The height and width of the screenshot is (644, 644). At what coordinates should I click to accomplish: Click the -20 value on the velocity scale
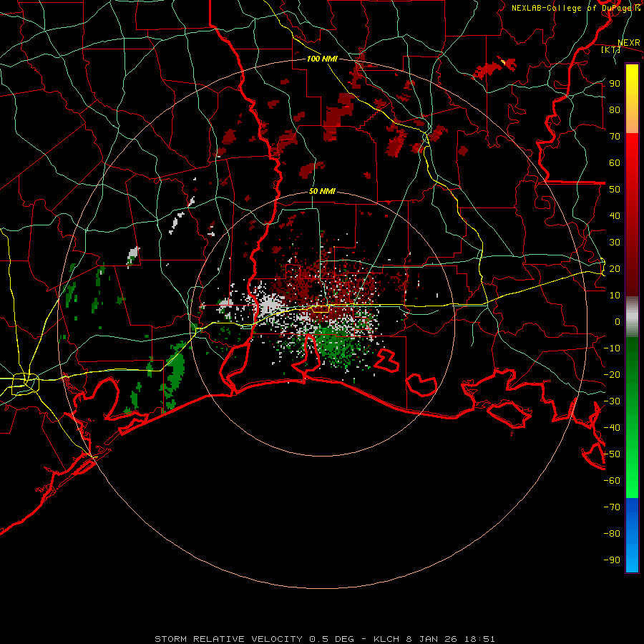coord(612,374)
